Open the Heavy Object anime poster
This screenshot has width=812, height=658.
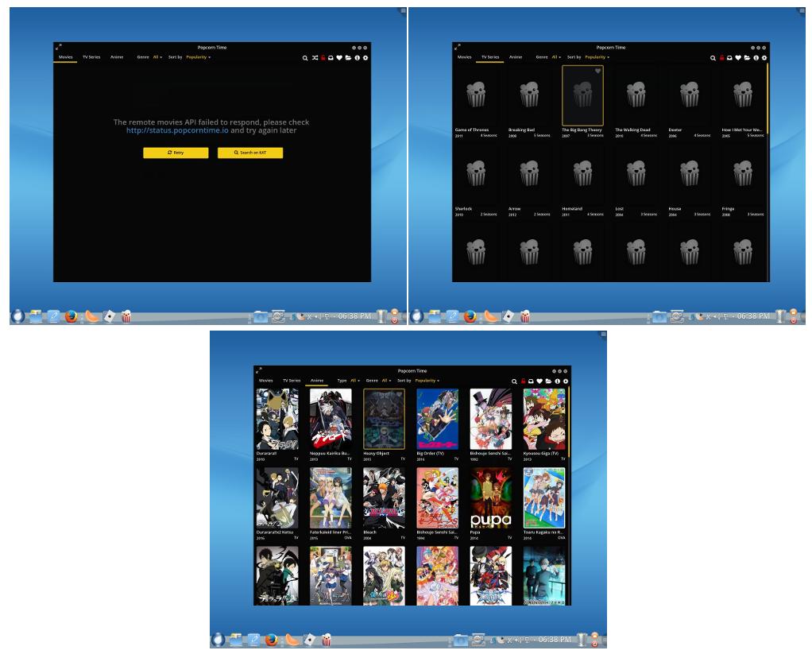(384, 419)
